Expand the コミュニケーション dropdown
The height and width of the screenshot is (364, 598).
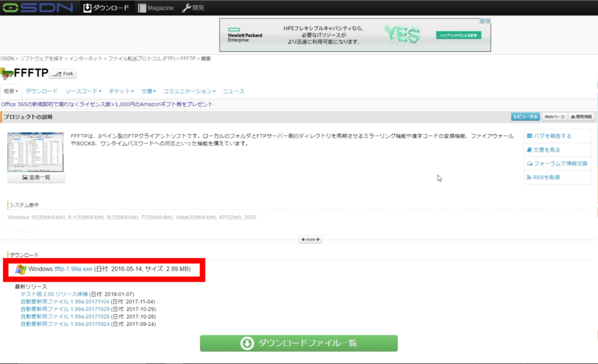[190, 92]
